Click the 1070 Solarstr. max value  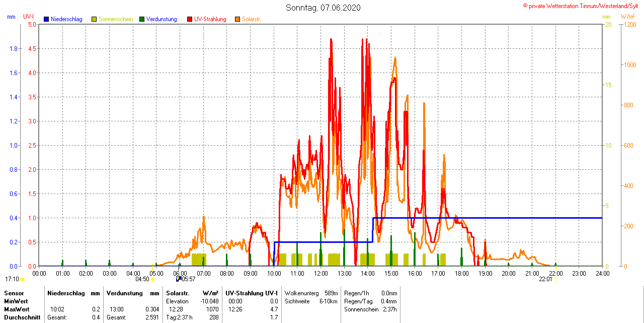coord(212,309)
